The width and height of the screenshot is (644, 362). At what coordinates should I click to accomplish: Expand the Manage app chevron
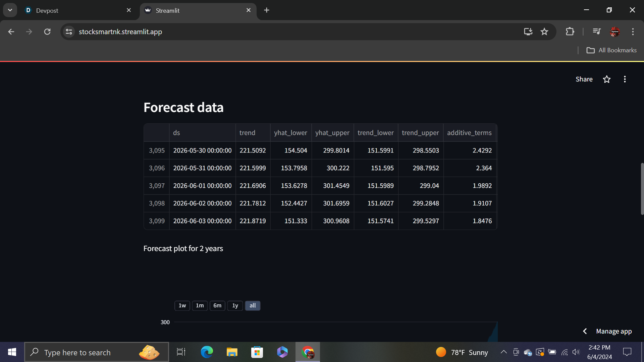pyautogui.click(x=585, y=331)
